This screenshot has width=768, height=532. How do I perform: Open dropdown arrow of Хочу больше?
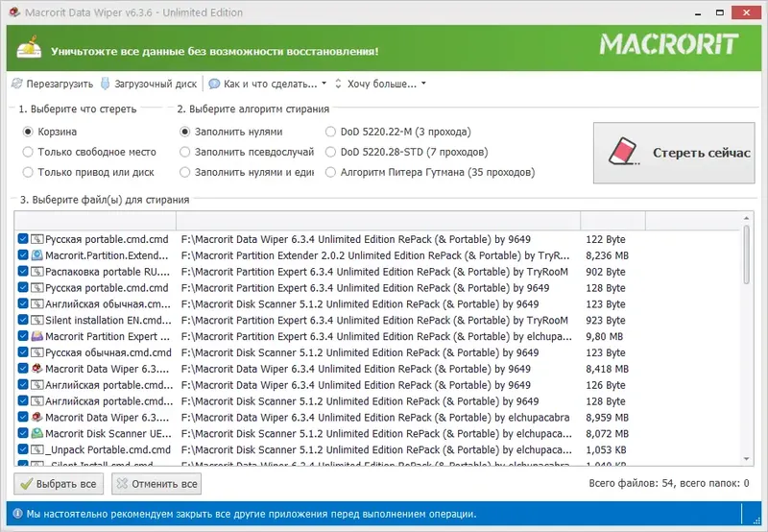coord(423,84)
